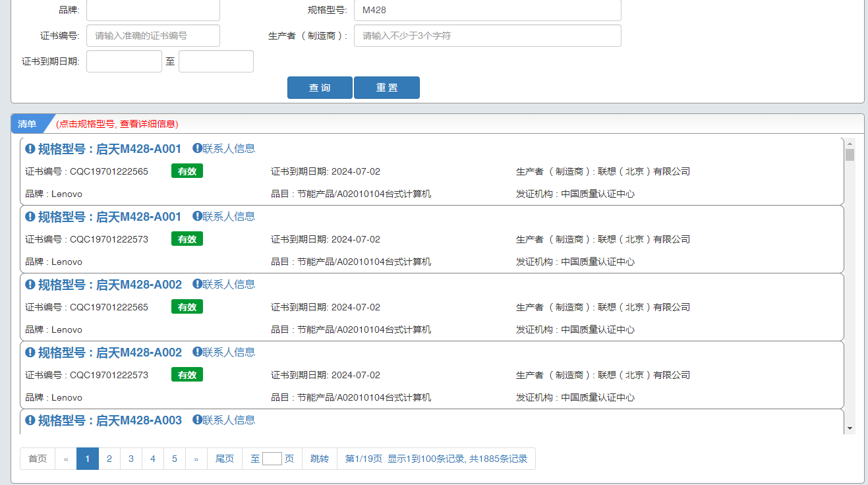Screen dimensions: 868x485
Task: Go to 首页 first page
Action: pos(38,459)
